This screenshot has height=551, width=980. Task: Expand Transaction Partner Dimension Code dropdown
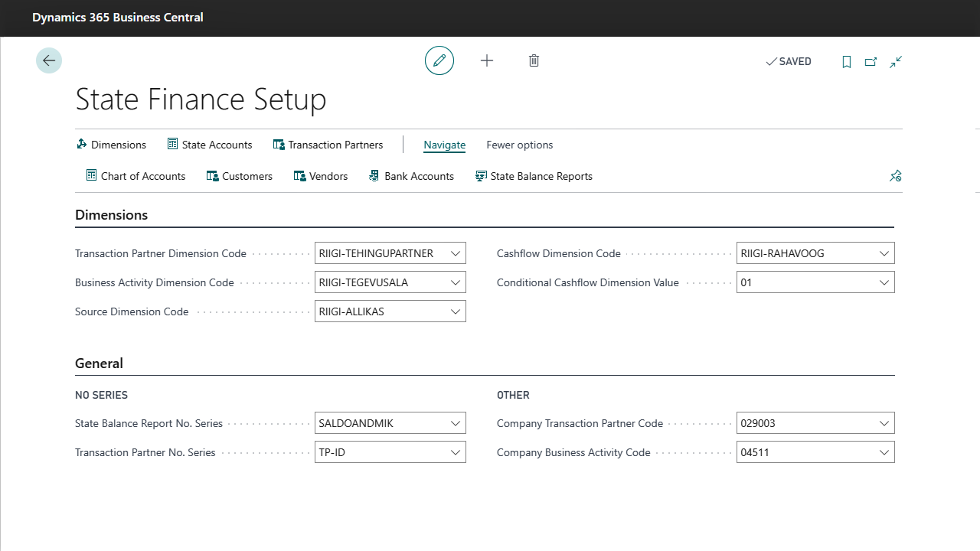tap(456, 253)
